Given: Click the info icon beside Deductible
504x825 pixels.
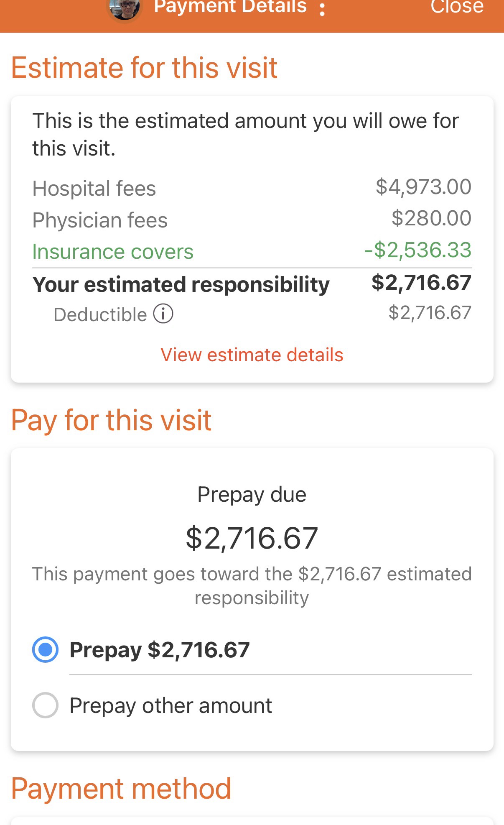Looking at the screenshot, I should click(163, 314).
